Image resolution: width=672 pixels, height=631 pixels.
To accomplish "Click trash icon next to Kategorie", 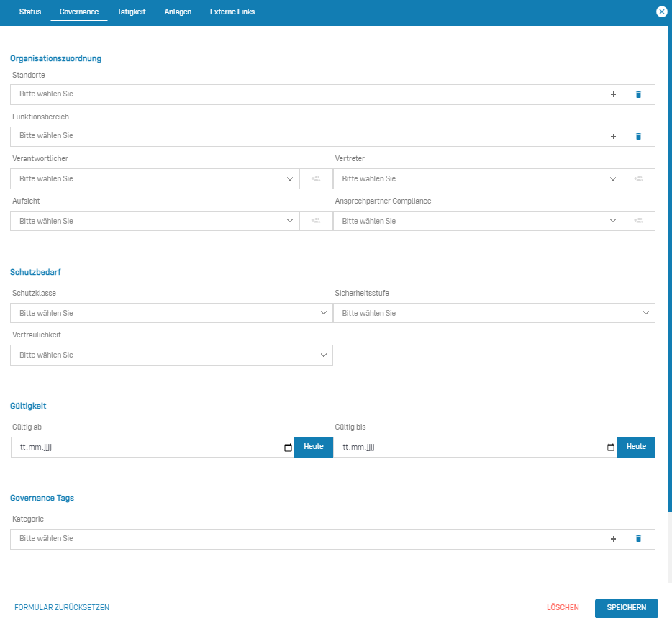I will click(638, 539).
